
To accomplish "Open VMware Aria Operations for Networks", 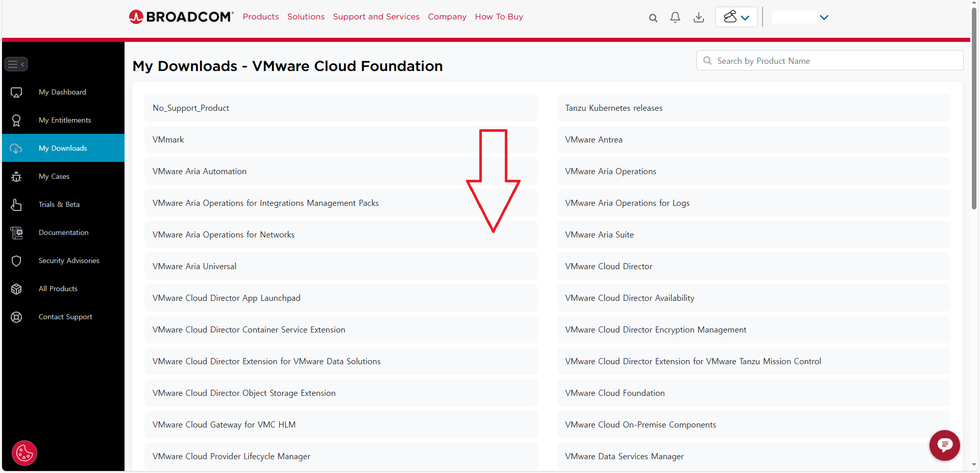I will click(x=341, y=234).
